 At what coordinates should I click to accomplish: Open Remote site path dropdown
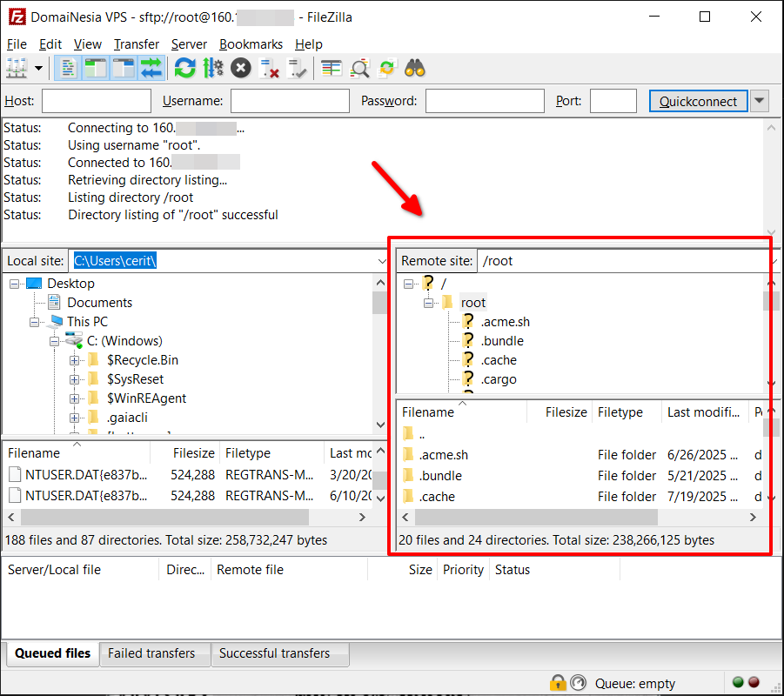coord(774,261)
